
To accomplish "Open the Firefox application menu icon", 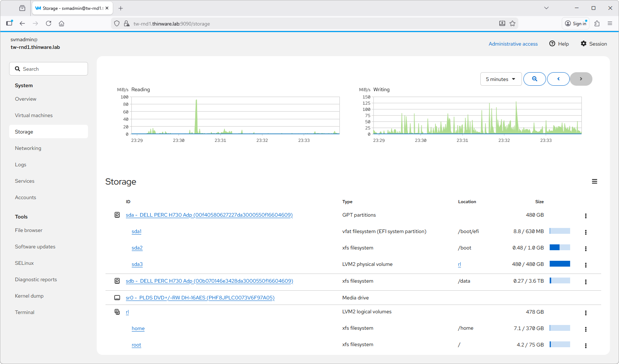I will point(610,23).
